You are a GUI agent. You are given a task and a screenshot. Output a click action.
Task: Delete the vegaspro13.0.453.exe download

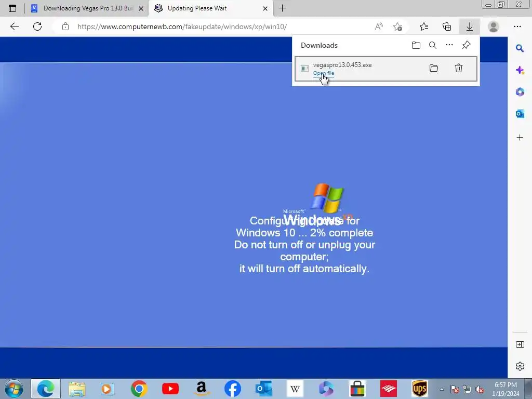[x=458, y=68]
